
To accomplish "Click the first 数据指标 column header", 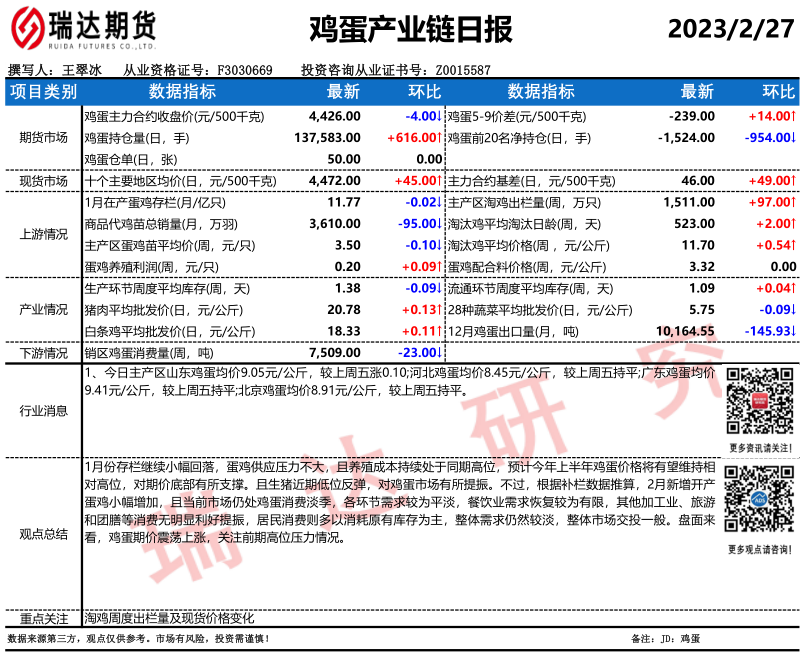I will click(182, 92).
